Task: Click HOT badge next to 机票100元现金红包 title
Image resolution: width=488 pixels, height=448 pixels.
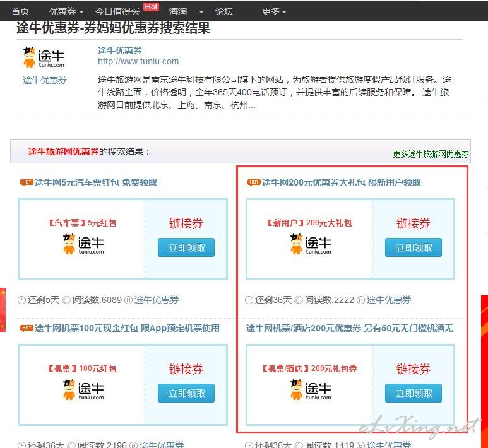Action: pos(27,328)
